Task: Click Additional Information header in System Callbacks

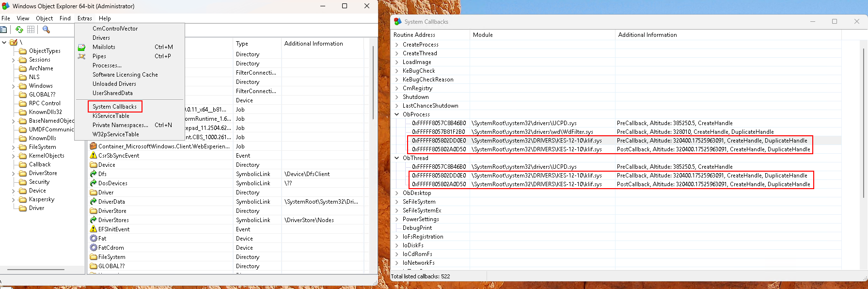Action: 728,35
